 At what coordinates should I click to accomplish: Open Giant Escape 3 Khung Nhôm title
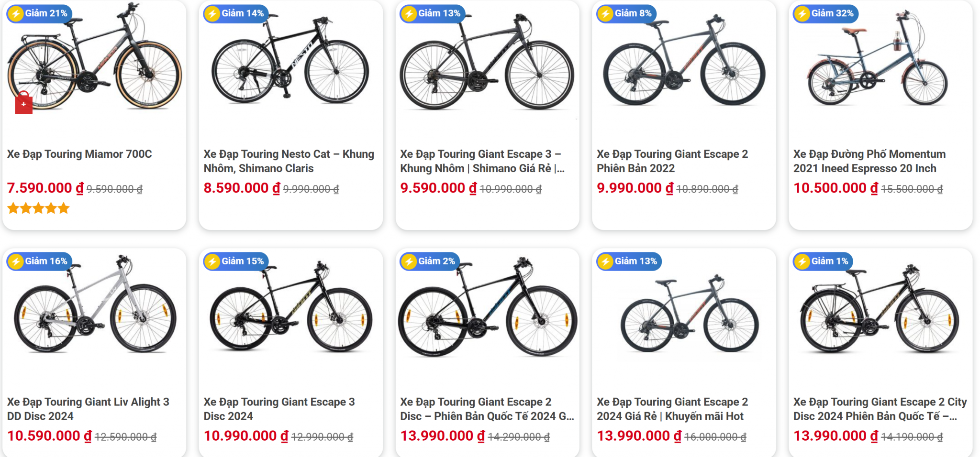click(482, 161)
